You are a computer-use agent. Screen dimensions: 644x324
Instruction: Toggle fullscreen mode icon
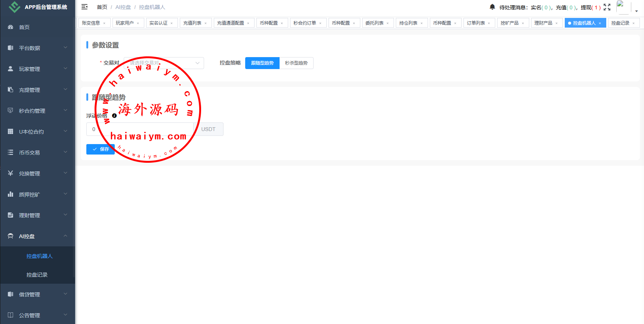(607, 7)
